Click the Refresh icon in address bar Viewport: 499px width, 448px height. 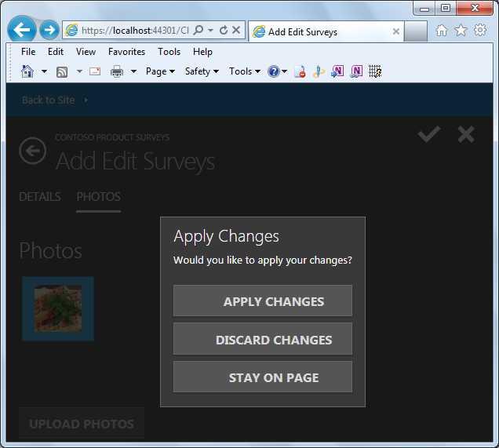tap(224, 31)
